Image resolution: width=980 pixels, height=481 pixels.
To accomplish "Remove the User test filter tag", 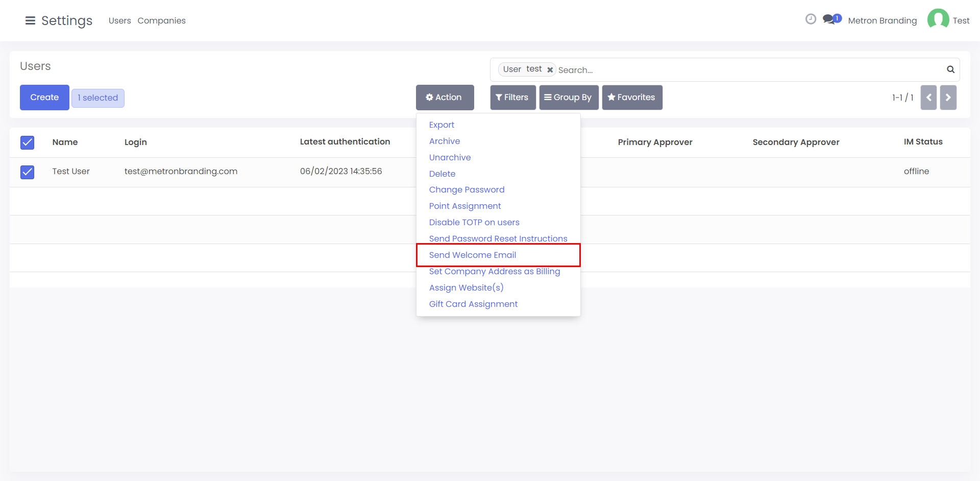I will point(550,70).
